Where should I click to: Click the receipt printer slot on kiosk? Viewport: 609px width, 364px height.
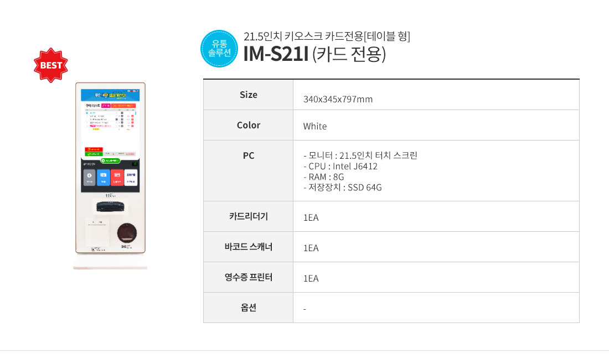97,232
